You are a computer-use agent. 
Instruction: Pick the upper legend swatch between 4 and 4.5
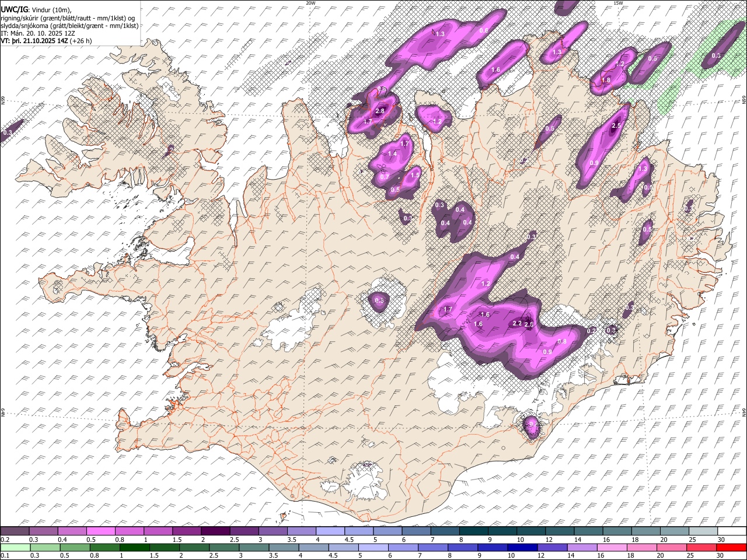330,531
